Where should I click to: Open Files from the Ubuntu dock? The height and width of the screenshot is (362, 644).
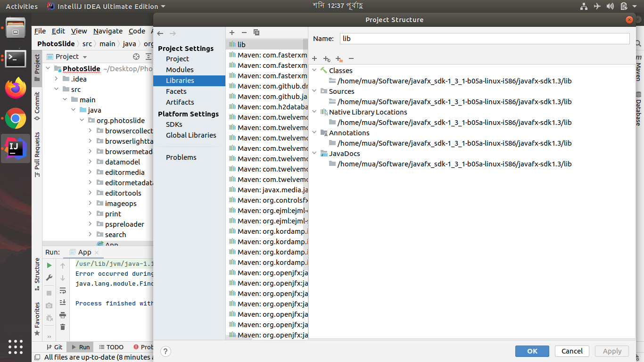click(x=16, y=28)
